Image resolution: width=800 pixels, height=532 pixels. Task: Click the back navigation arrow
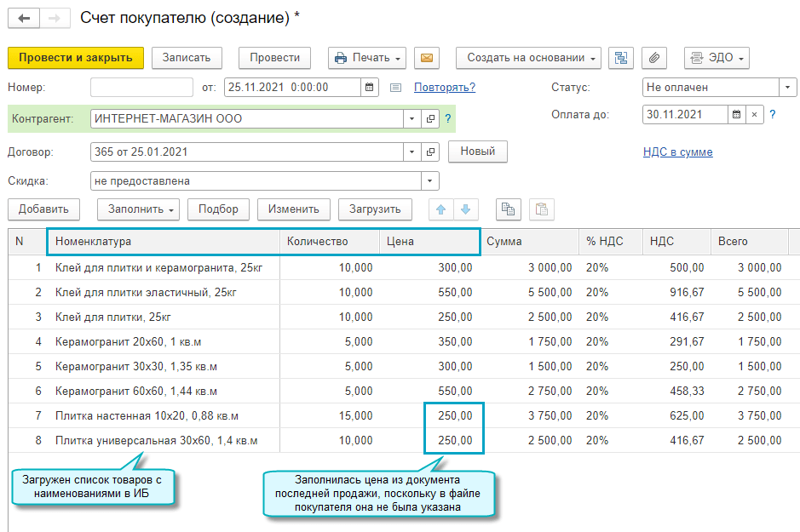[23, 18]
